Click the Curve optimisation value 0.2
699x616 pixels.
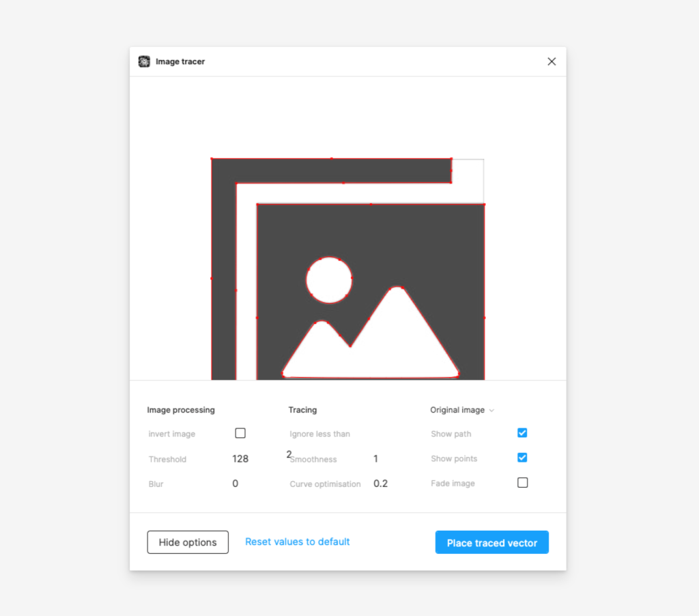(381, 484)
